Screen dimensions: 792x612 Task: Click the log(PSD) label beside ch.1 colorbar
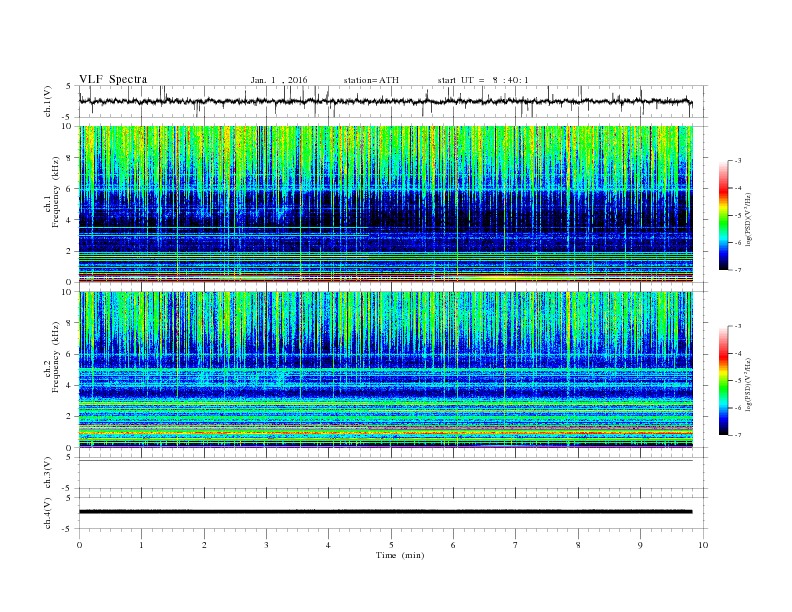pyautogui.click(x=749, y=220)
